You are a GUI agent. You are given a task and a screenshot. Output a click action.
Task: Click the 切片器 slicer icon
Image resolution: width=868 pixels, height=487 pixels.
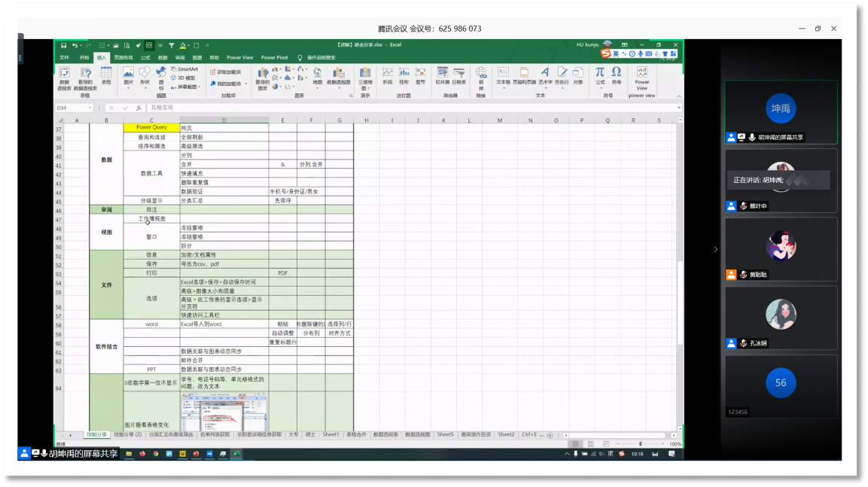442,76
